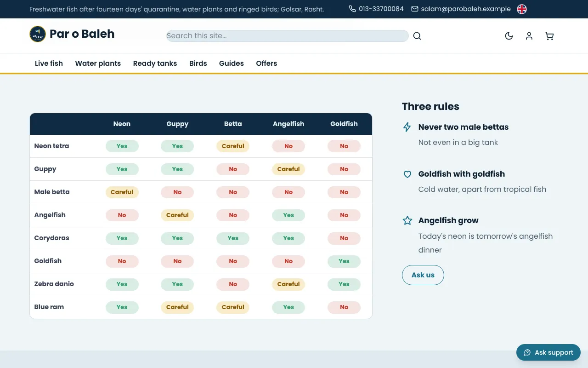Click the phone icon in top bar
Image resolution: width=588 pixels, height=368 pixels.
coord(352,9)
